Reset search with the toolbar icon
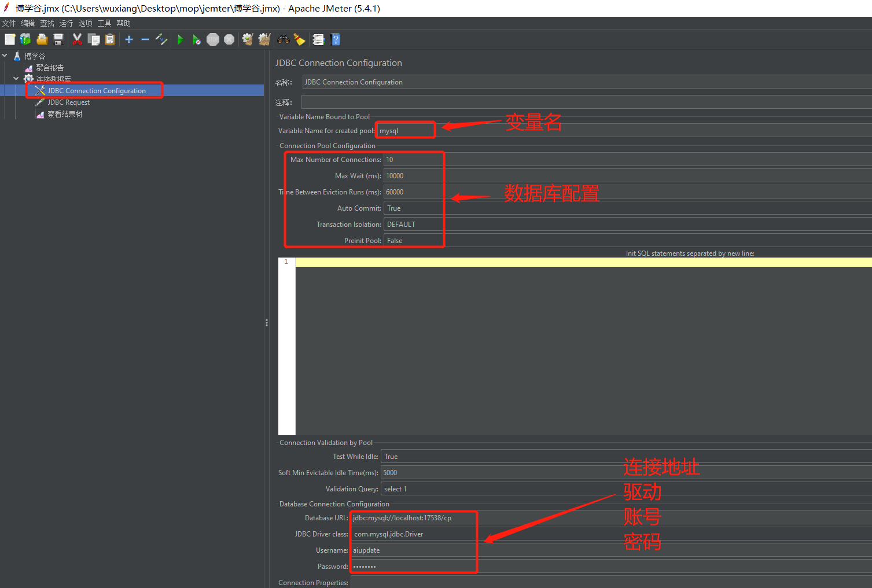 [x=299, y=39]
